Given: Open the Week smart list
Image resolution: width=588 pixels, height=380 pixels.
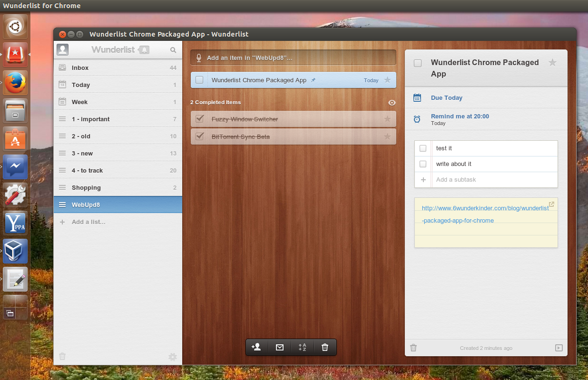Looking at the screenshot, I should tap(118, 102).
